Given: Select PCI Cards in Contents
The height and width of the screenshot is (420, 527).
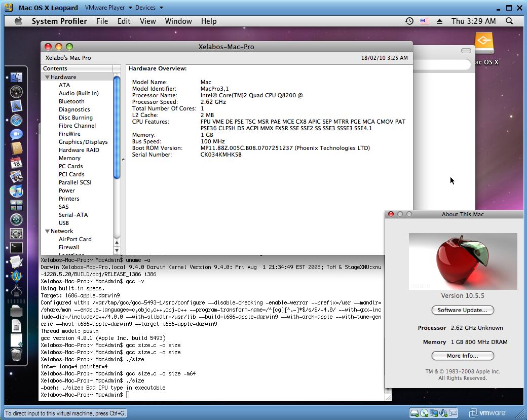Looking at the screenshot, I should click(71, 174).
